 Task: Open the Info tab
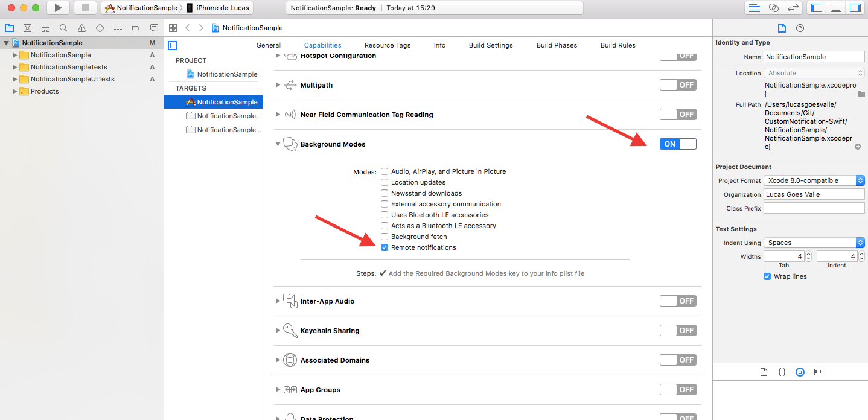click(x=439, y=45)
